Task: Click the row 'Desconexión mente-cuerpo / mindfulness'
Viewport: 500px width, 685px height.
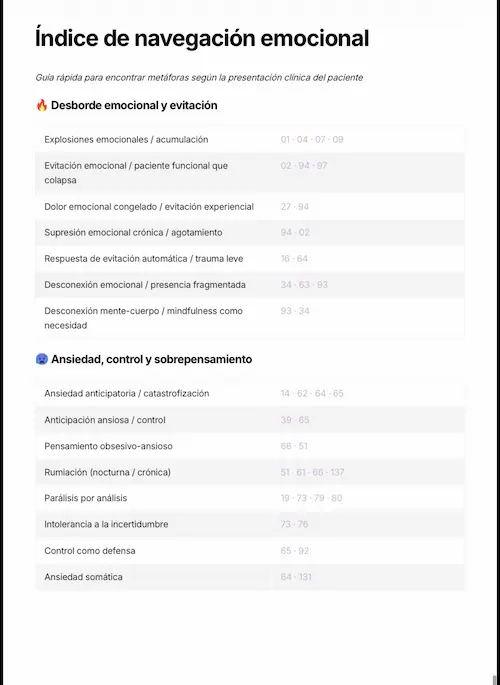Action: coord(250,318)
